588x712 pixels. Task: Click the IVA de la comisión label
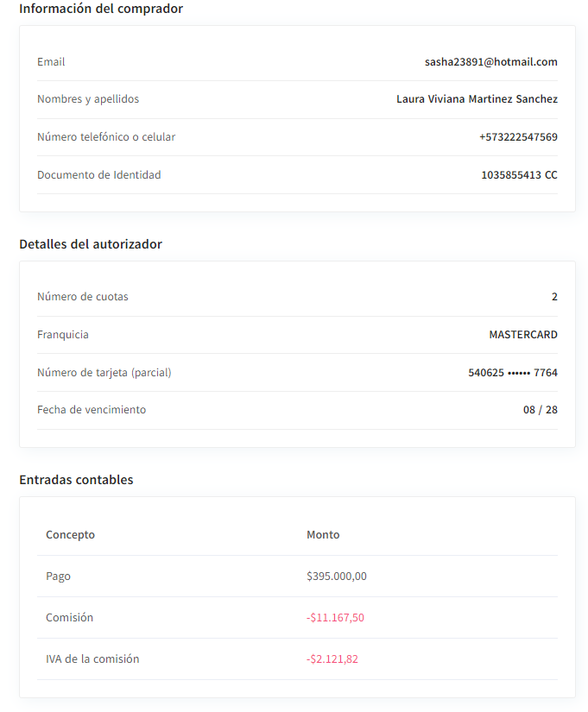(92, 659)
